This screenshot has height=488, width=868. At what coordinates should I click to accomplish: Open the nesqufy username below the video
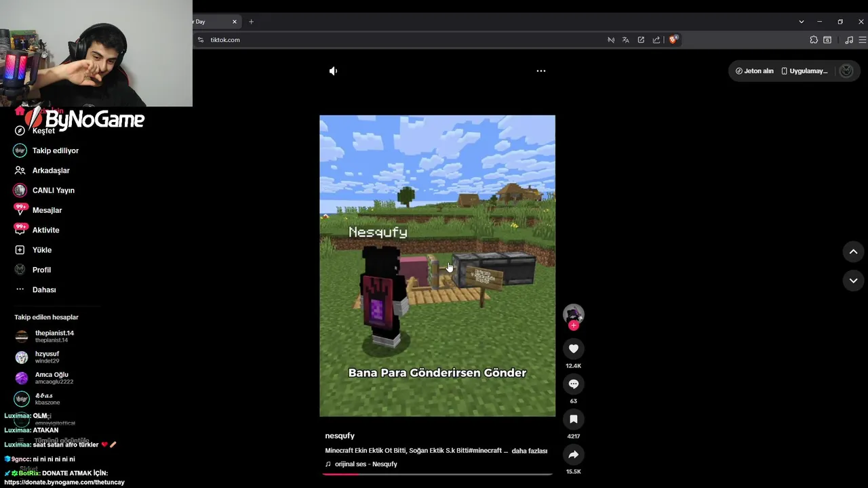coord(340,436)
